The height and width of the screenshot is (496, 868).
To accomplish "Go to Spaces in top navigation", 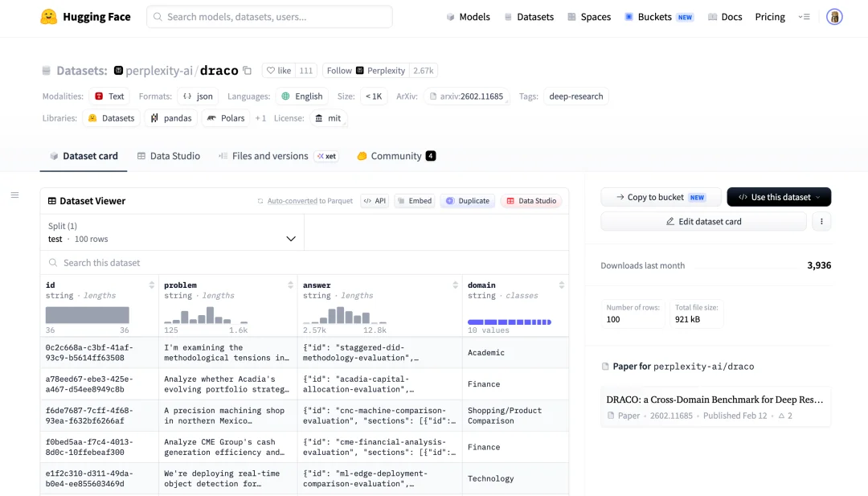I will click(x=589, y=17).
